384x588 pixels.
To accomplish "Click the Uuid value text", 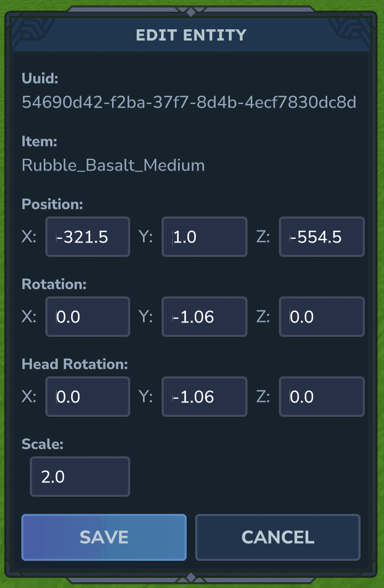I will tap(189, 102).
